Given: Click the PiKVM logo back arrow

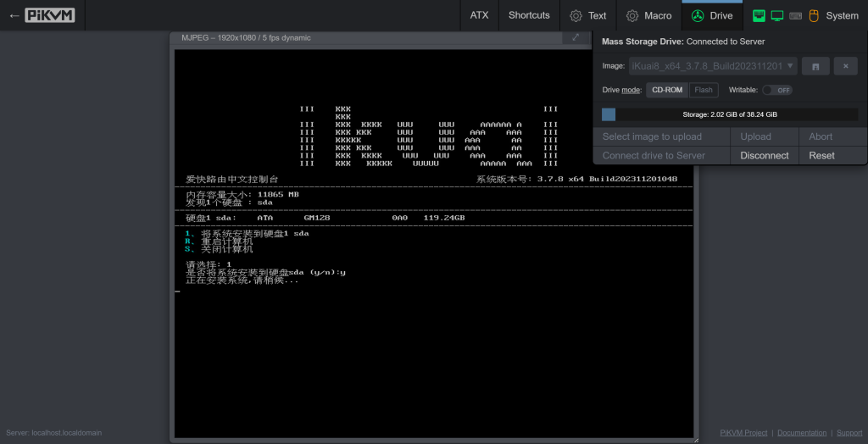Looking at the screenshot, I should click(x=42, y=15).
